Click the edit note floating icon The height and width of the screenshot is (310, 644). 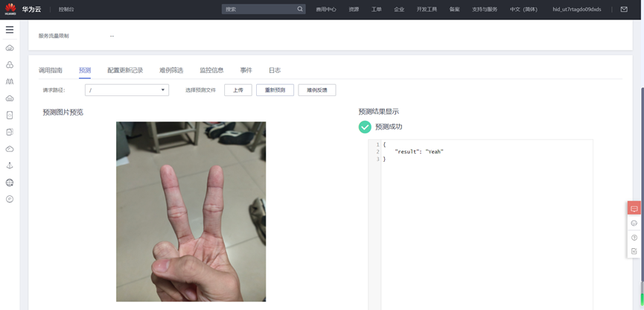[634, 251]
